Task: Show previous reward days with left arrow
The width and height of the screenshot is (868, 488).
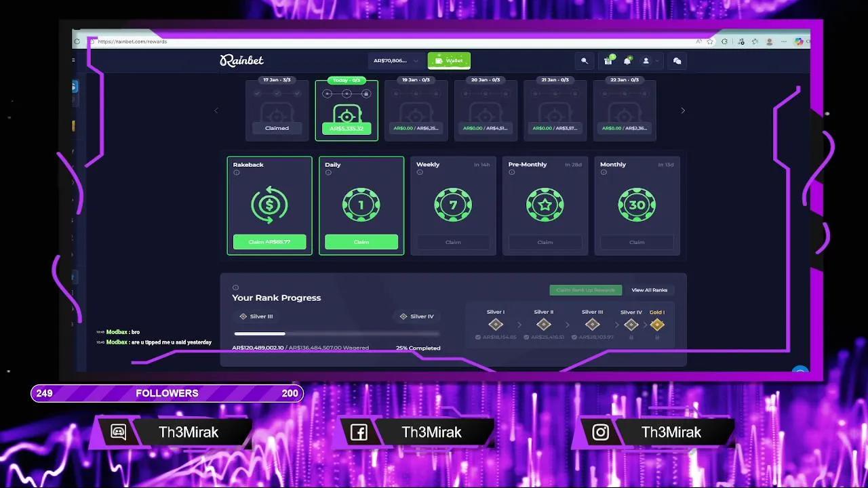Action: [x=216, y=110]
